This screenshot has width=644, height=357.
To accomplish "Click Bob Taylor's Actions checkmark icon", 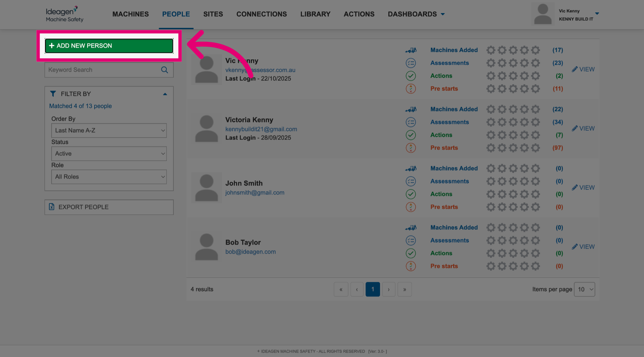I will pyautogui.click(x=411, y=253).
